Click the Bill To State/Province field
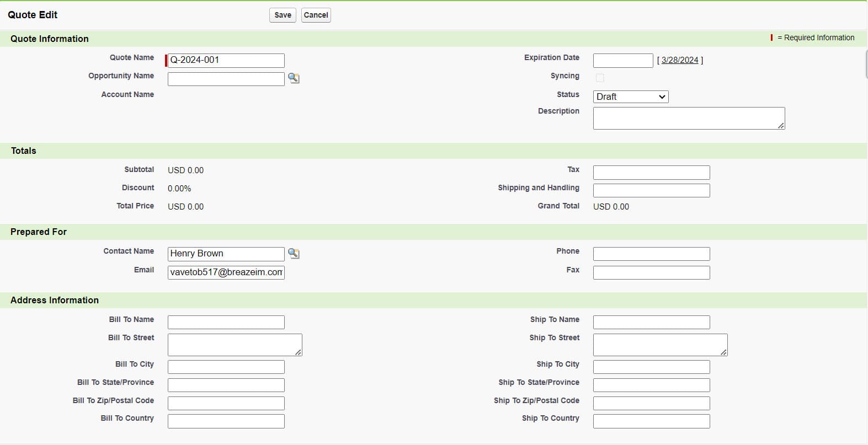868x445 pixels. click(x=226, y=385)
